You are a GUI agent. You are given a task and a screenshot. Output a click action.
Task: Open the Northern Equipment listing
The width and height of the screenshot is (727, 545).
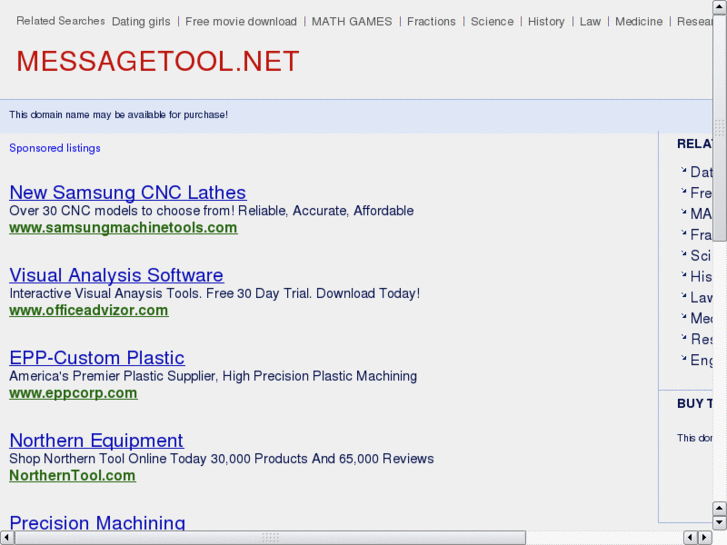coord(96,440)
